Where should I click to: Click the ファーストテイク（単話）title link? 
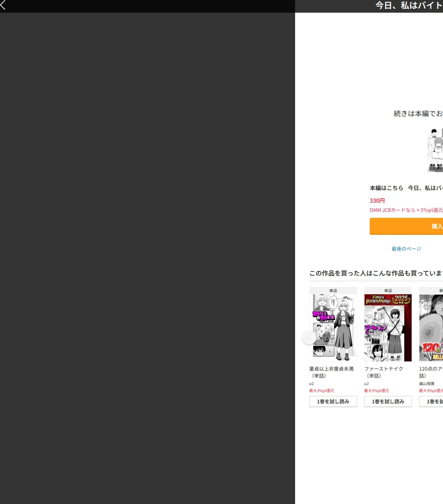pos(383,372)
